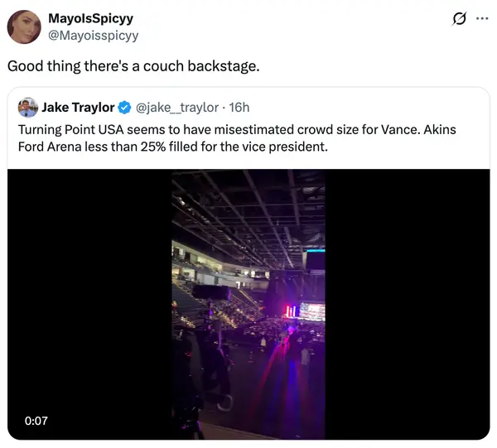Click the @Mayoisspicyy handle
The width and height of the screenshot is (497, 448).
click(x=94, y=35)
